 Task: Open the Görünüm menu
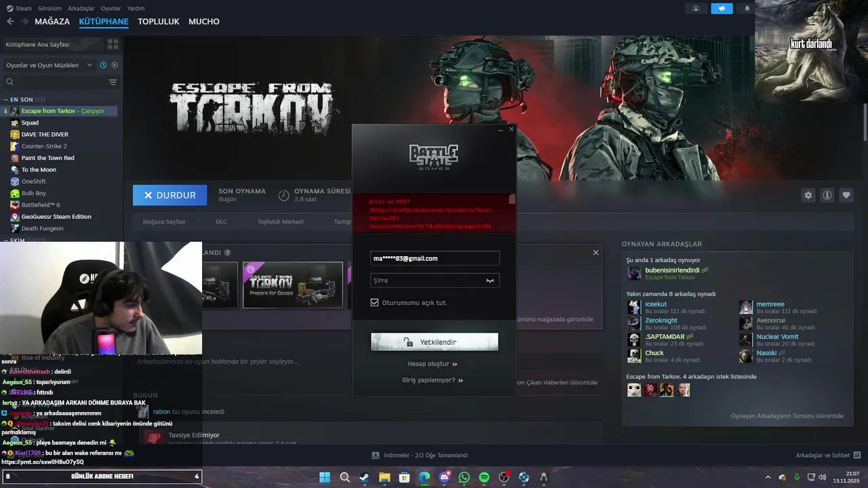tap(50, 8)
